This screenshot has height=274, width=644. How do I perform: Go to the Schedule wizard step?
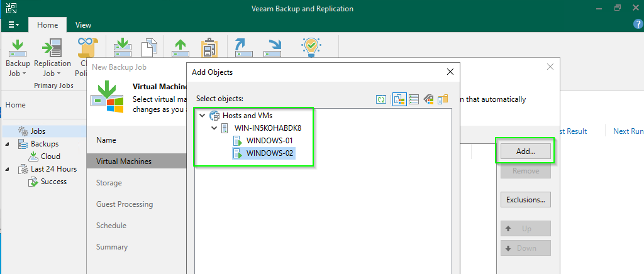111,225
